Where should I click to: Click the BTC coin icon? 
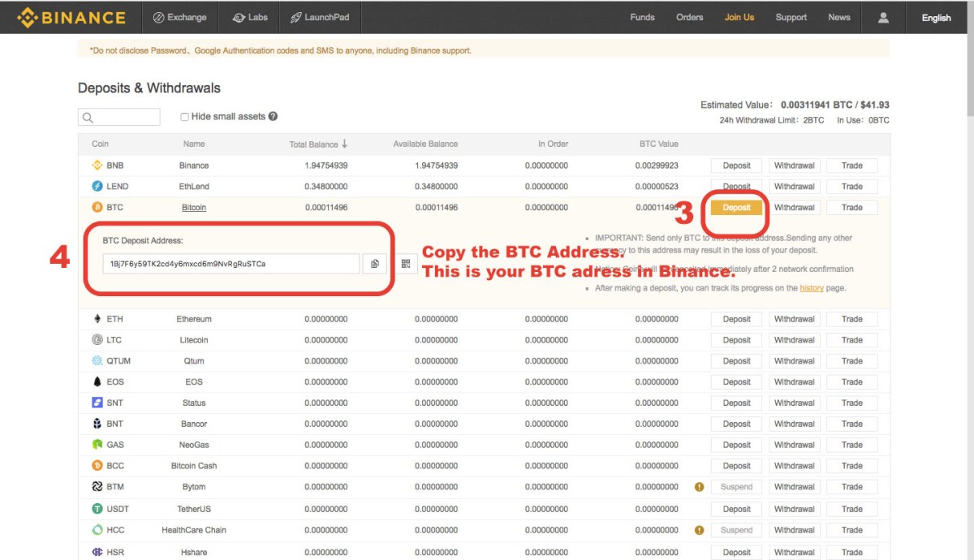97,207
